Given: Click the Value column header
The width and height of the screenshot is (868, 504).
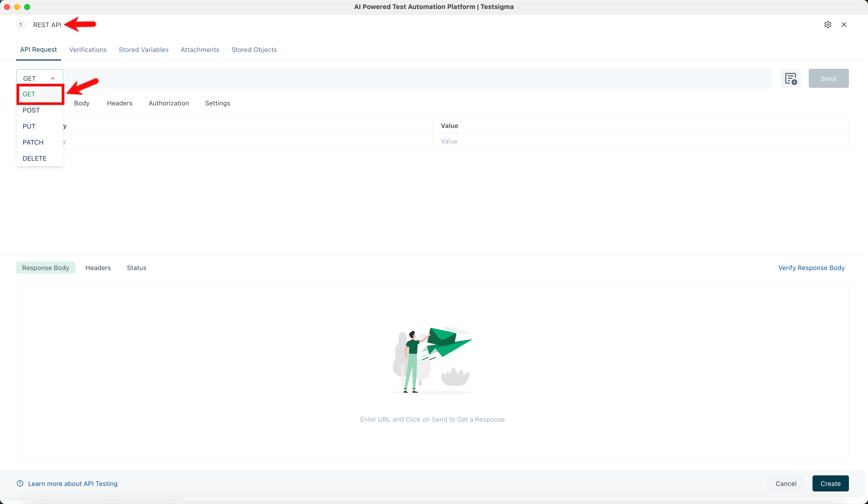Looking at the screenshot, I should coord(450,126).
